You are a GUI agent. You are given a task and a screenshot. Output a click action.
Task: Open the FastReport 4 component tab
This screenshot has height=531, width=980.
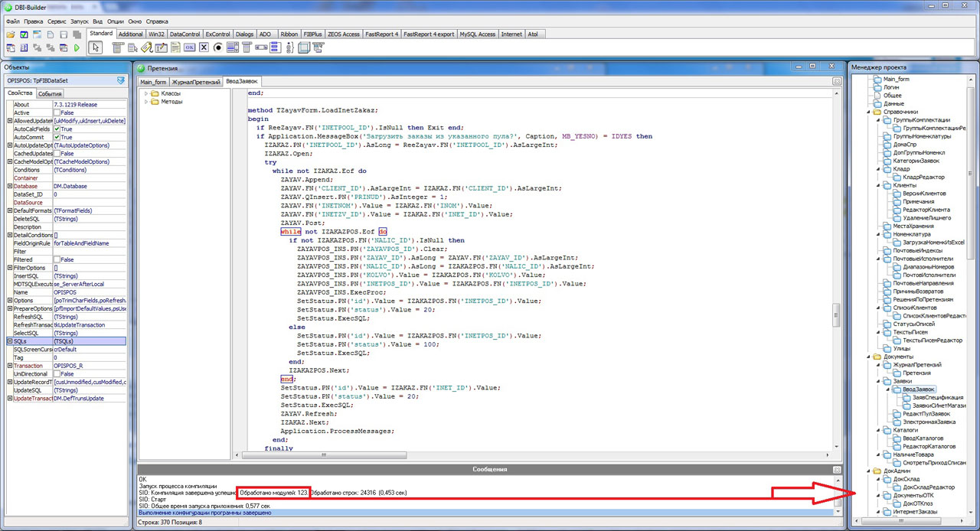pyautogui.click(x=382, y=34)
